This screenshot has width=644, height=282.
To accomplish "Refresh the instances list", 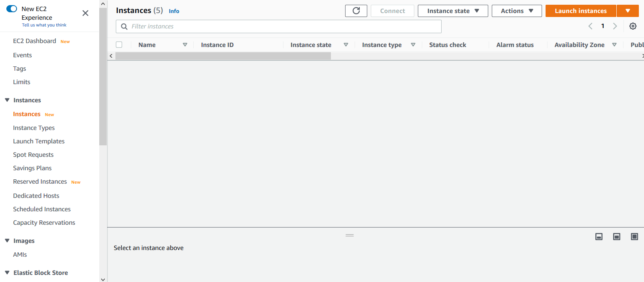I will [x=356, y=11].
